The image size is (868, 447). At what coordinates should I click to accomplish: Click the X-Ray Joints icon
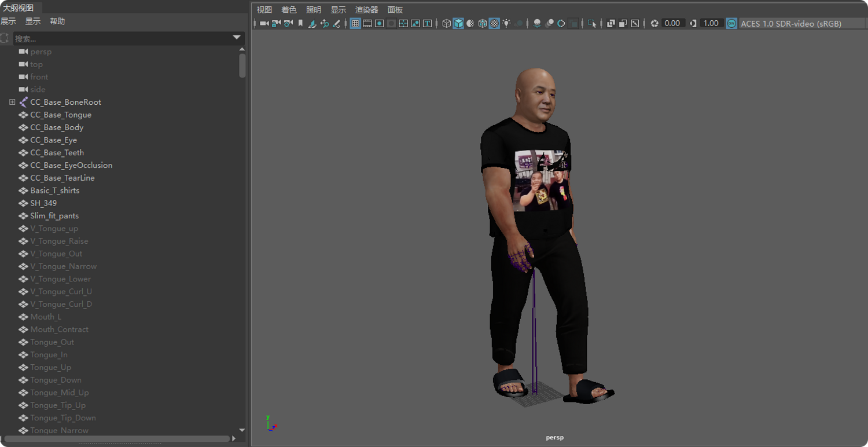(x=635, y=24)
